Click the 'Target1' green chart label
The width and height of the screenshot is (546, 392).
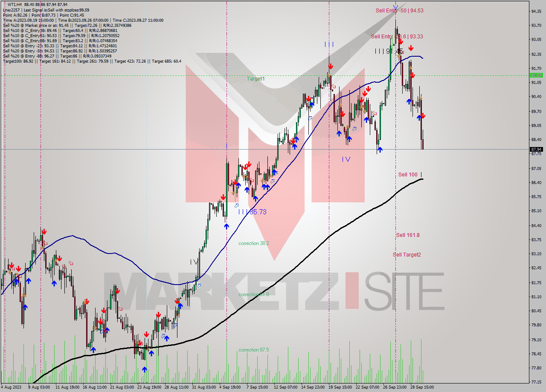click(x=256, y=79)
